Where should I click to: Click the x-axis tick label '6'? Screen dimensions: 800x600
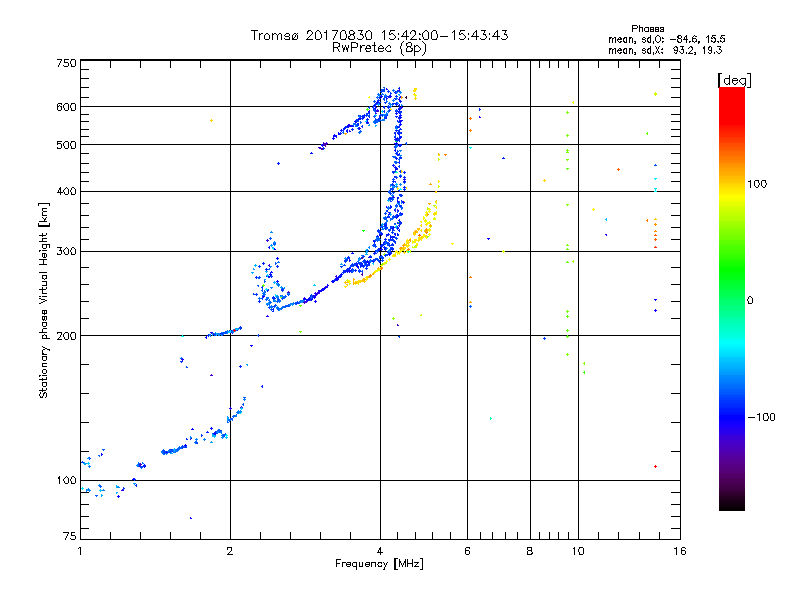click(467, 551)
